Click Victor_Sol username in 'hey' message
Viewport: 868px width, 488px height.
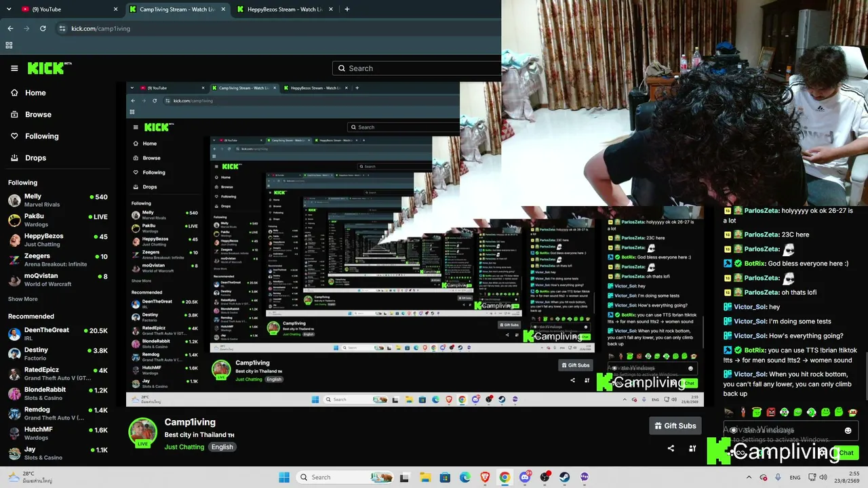coord(749,307)
